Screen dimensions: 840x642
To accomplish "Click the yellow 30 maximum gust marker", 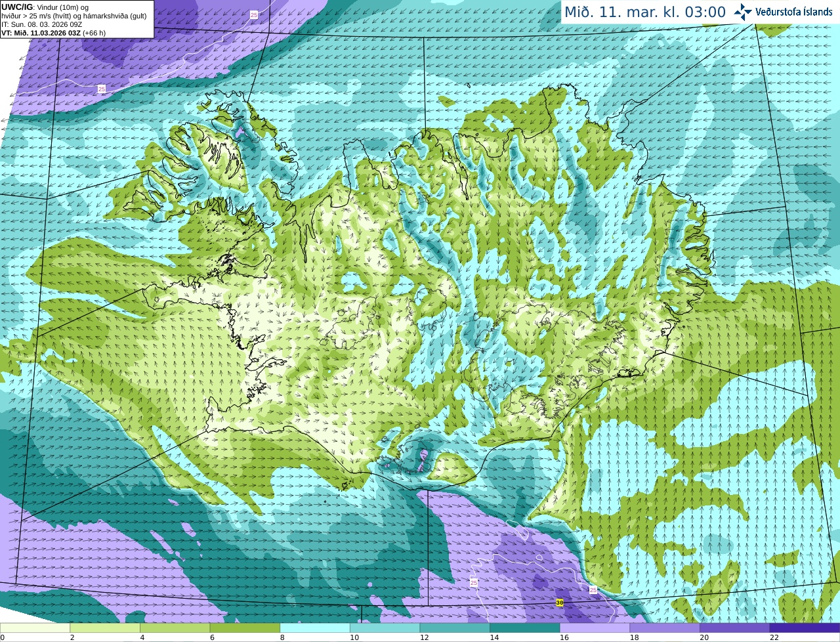I will click(560, 602).
